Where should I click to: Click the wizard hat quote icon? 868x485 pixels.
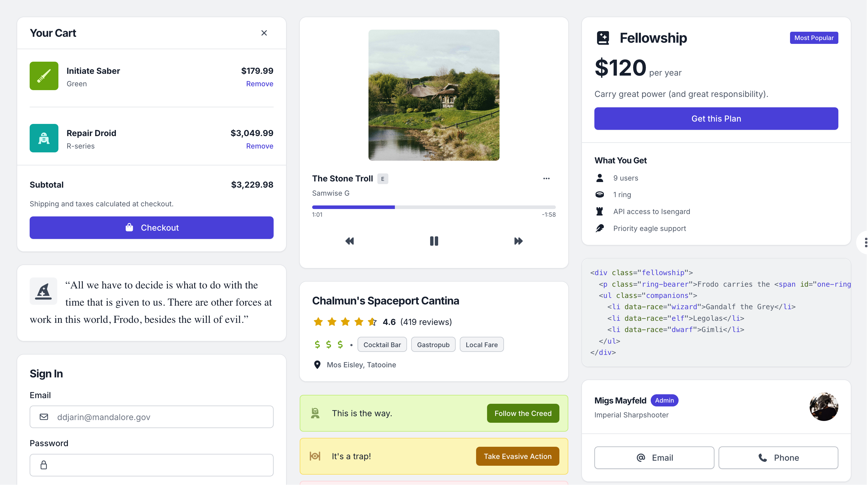pyautogui.click(x=44, y=291)
